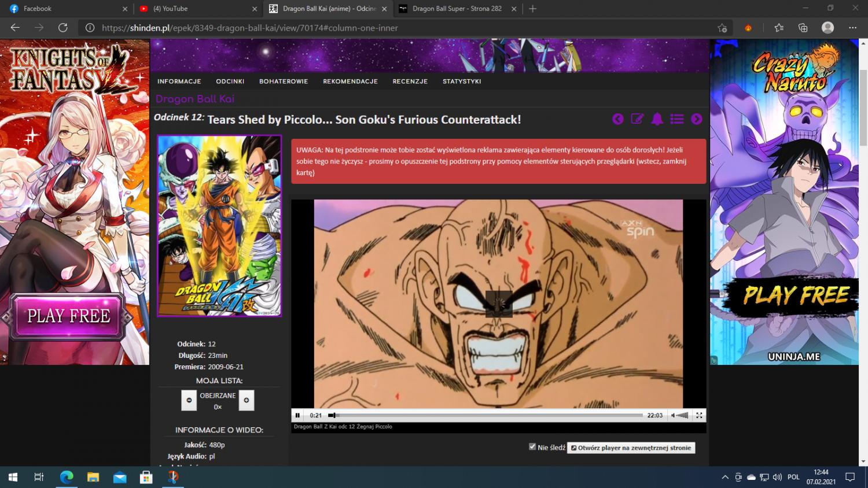Switch to the YouTube browser tab
This screenshot has width=868, height=488.
coord(197,9)
